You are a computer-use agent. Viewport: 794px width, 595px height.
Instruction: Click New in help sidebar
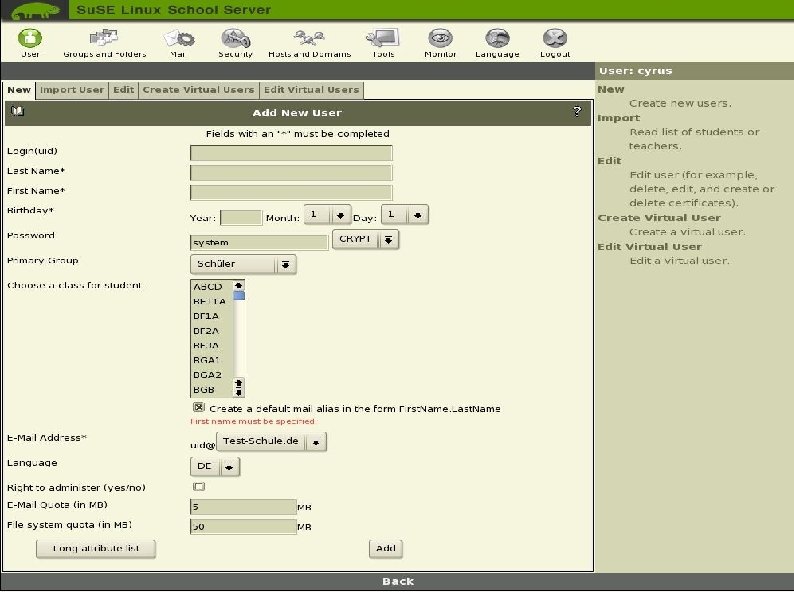611,90
